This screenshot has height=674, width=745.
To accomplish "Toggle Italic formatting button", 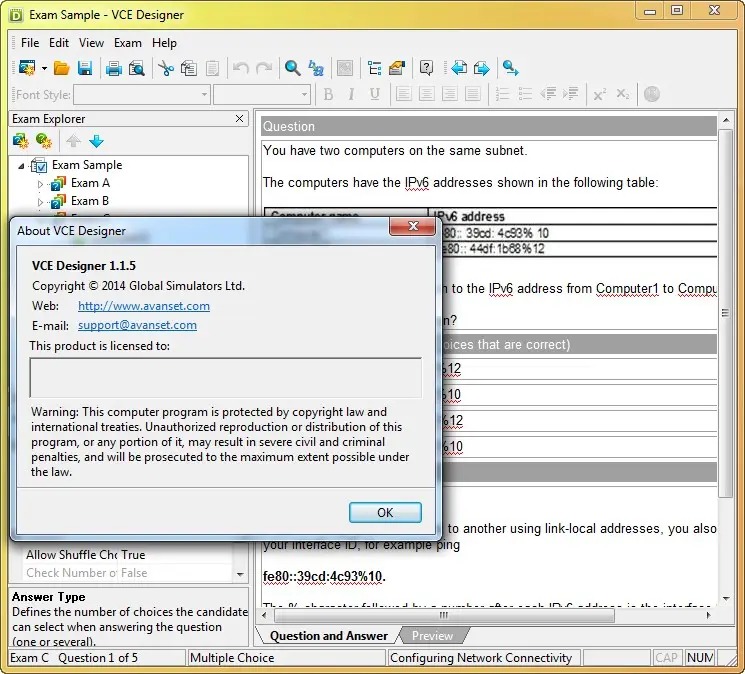I will [351, 95].
